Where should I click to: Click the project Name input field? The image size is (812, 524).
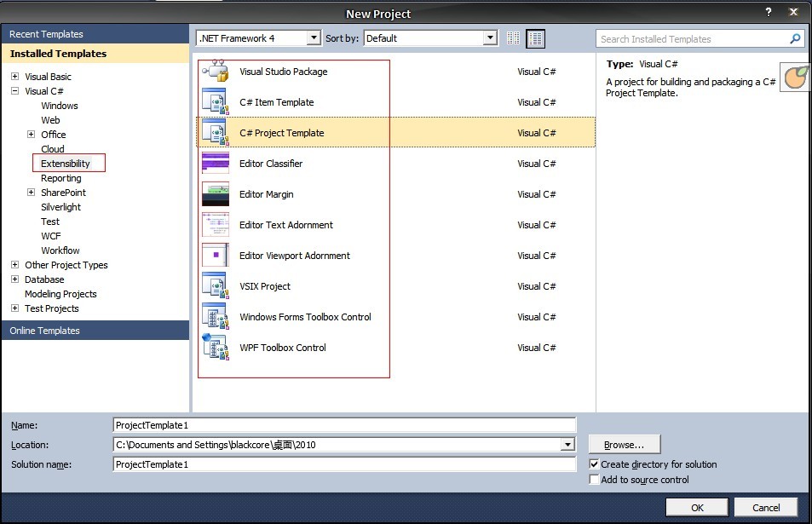344,425
